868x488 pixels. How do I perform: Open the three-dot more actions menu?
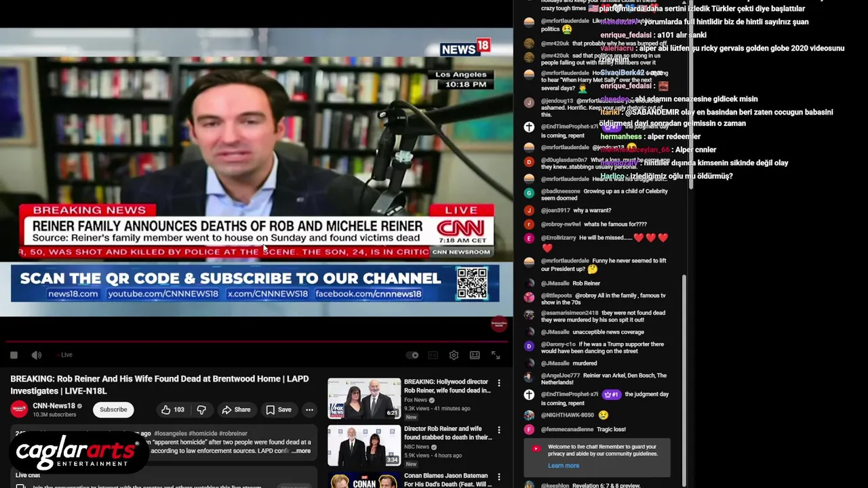point(309,409)
